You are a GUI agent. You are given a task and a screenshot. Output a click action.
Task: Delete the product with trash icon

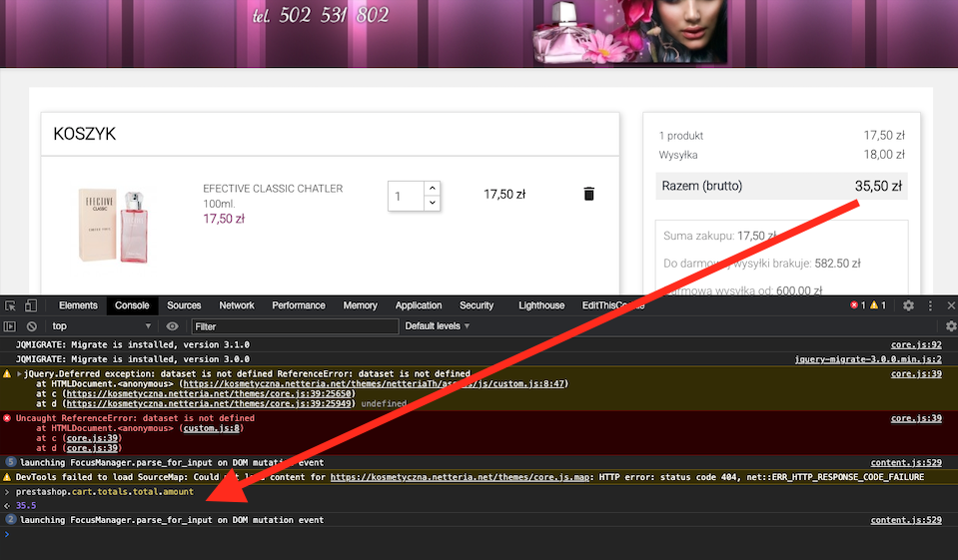point(589,194)
